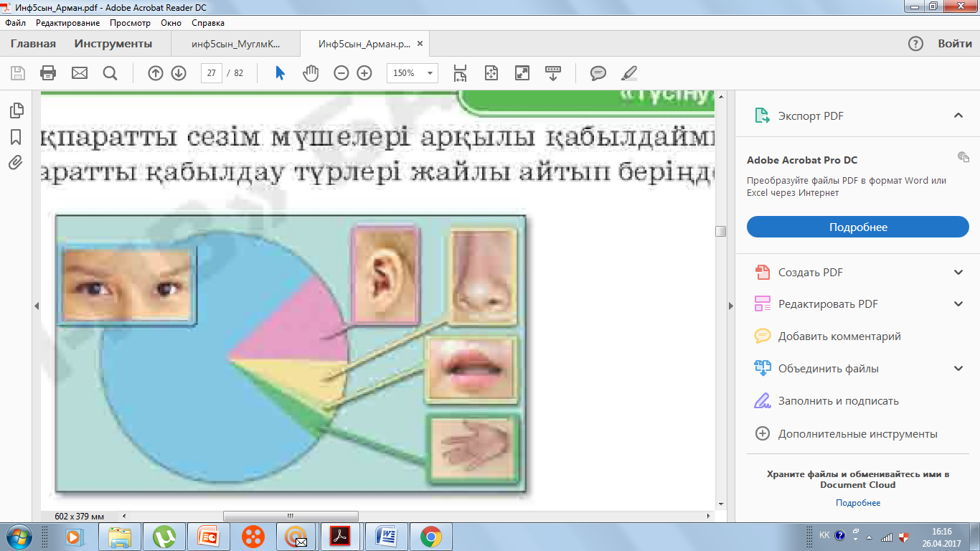Open Google Chrome from the taskbar
Screen dimensions: 980x551
pos(430,536)
